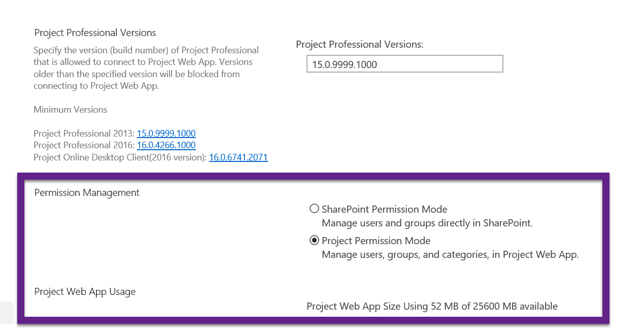The height and width of the screenshot is (334, 644).
Task: Click 'Manage users and groups directly in SharePoint' description
Action: [x=427, y=223]
